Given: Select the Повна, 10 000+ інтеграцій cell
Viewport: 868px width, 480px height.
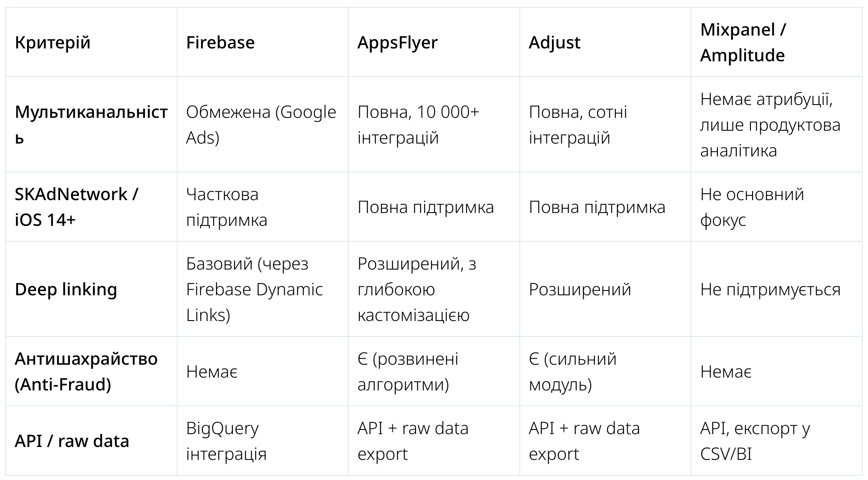Looking at the screenshot, I should [x=418, y=125].
